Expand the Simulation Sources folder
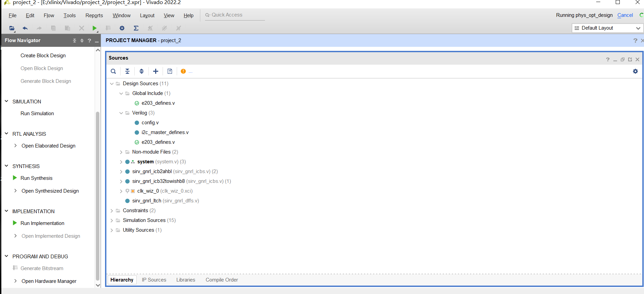 click(x=112, y=221)
